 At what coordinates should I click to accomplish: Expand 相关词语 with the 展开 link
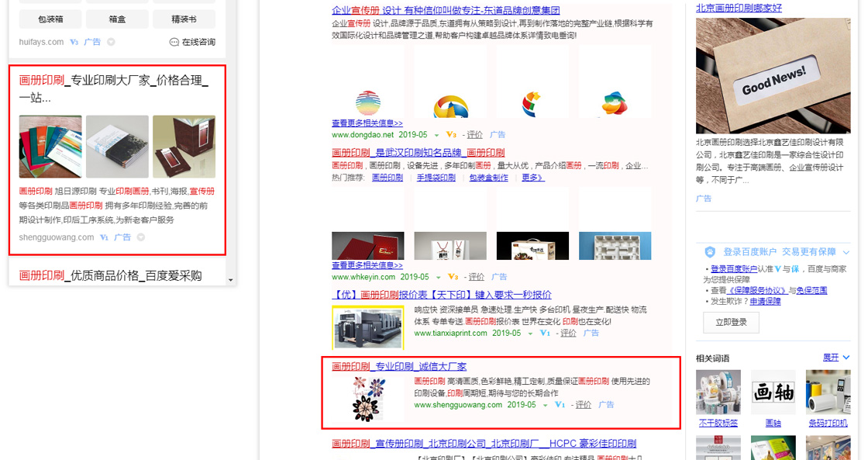pyautogui.click(x=836, y=358)
